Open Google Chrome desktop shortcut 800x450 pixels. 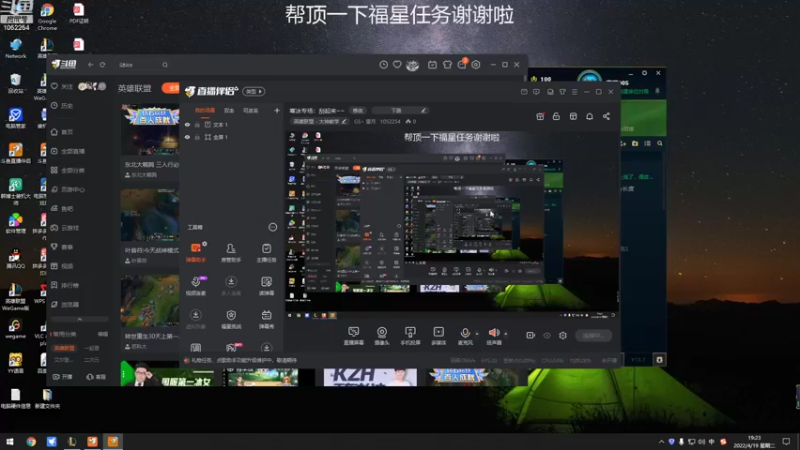pos(47,16)
